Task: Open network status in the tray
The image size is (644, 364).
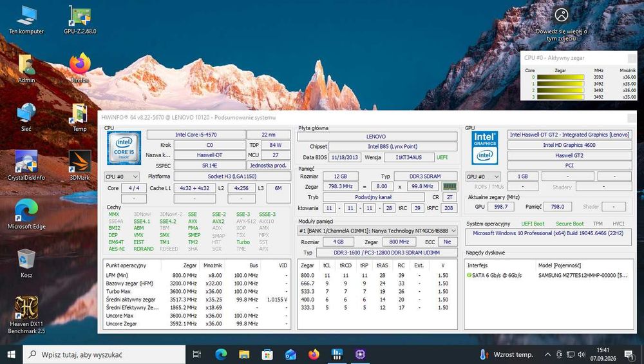Action: point(571,354)
